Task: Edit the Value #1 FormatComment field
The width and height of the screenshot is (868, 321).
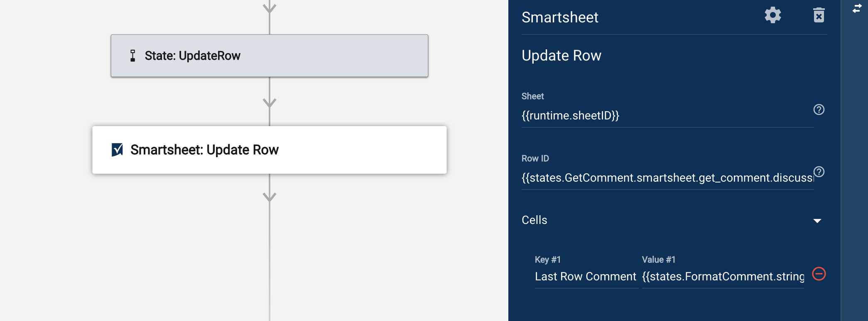Action: pyautogui.click(x=723, y=277)
